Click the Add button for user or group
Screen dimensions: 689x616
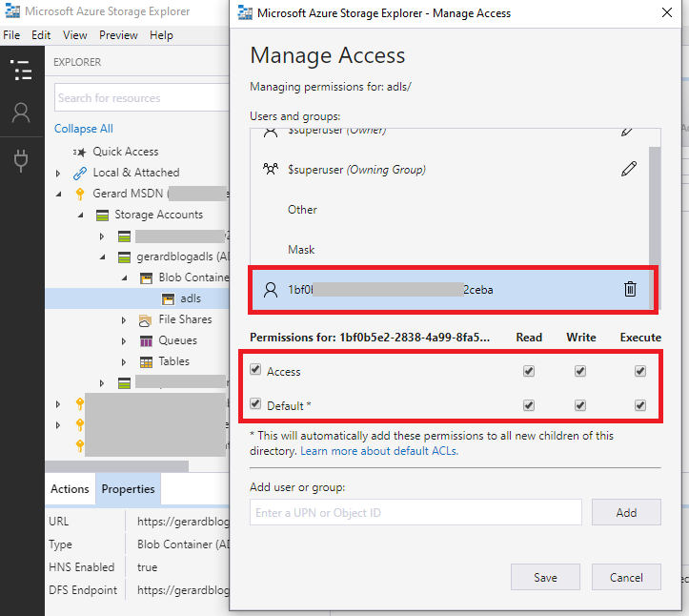626,512
